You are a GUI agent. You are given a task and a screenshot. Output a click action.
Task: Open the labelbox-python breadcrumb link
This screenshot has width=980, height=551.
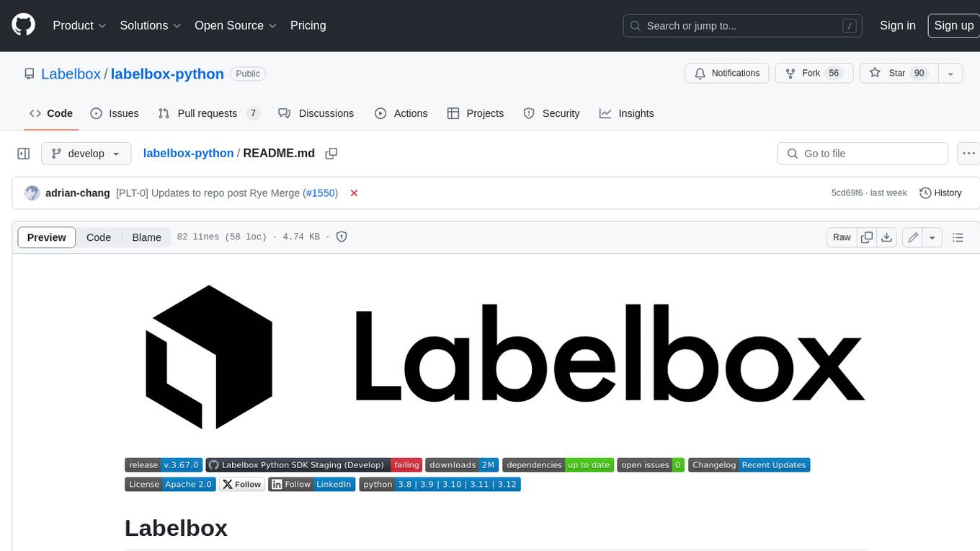tap(188, 154)
